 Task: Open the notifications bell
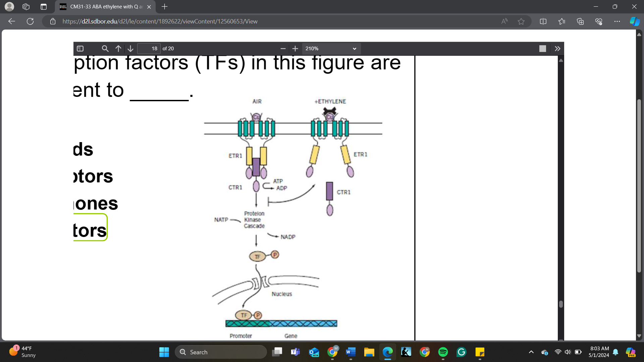[615, 352]
